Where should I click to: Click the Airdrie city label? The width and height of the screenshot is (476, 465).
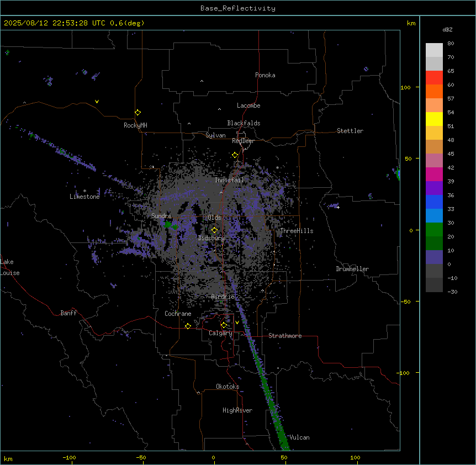tap(223, 297)
